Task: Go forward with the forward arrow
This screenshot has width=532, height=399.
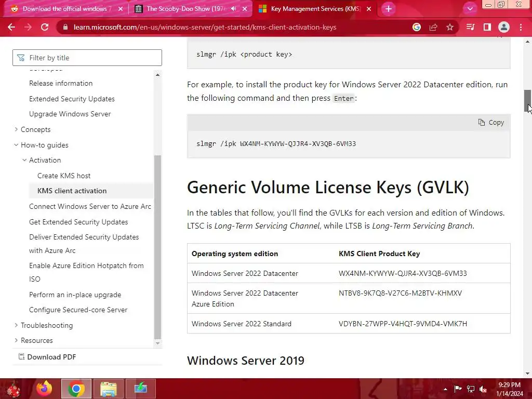Action: coord(28,27)
